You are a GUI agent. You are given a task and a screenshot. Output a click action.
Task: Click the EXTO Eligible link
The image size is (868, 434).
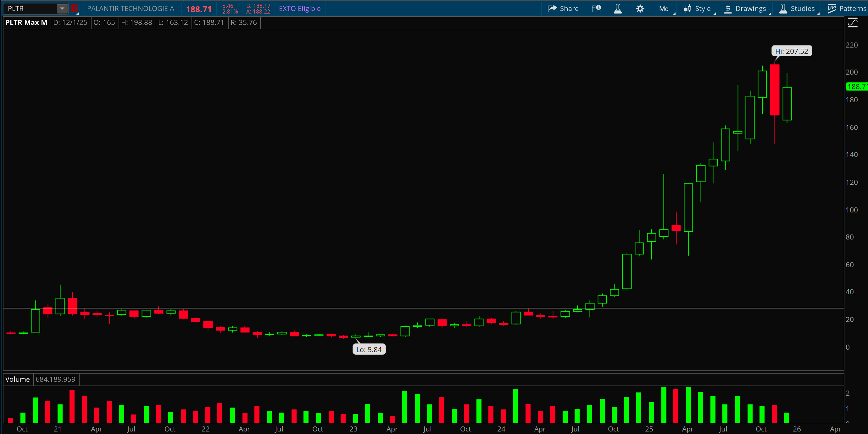tap(299, 9)
